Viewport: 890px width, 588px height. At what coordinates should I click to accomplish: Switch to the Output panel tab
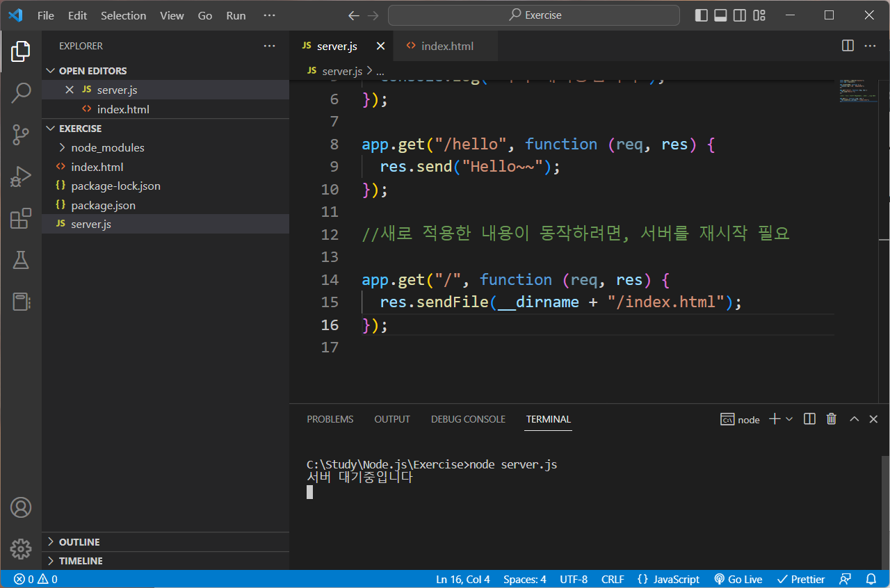point(392,419)
